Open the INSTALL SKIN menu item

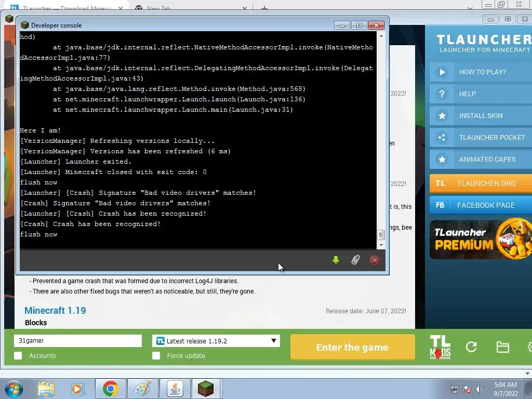click(x=481, y=116)
